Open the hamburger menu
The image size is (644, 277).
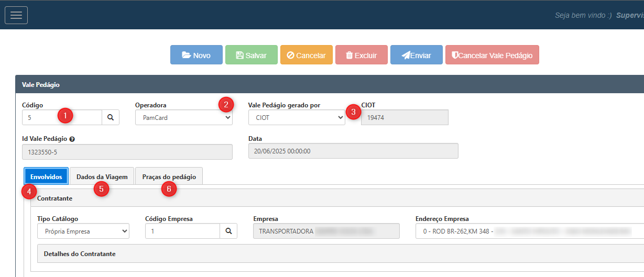click(x=16, y=15)
